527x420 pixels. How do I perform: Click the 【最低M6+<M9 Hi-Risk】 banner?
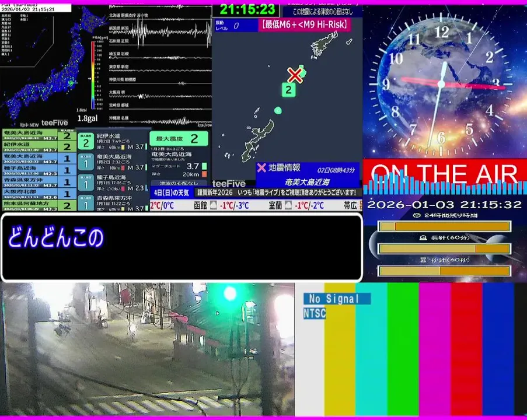pyautogui.click(x=305, y=25)
